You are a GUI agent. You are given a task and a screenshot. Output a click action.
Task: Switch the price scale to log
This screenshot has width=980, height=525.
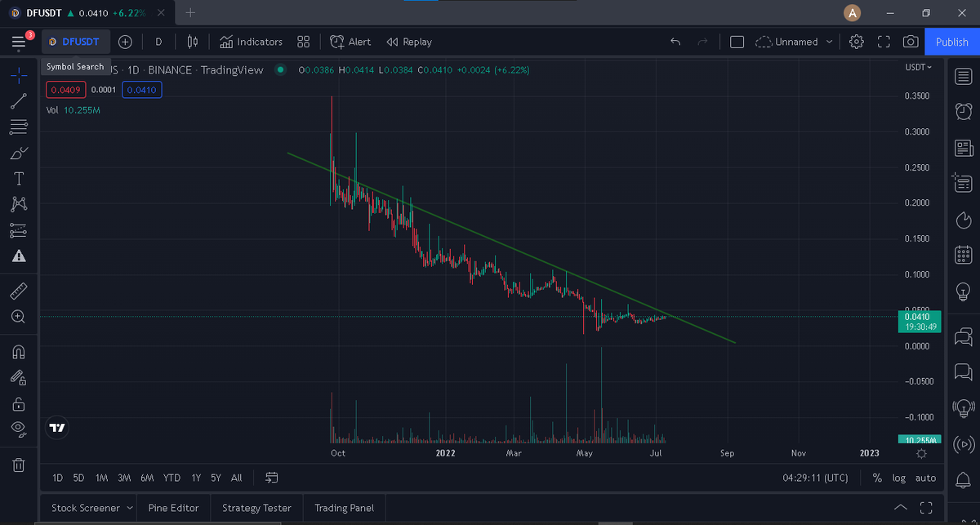pyautogui.click(x=898, y=478)
